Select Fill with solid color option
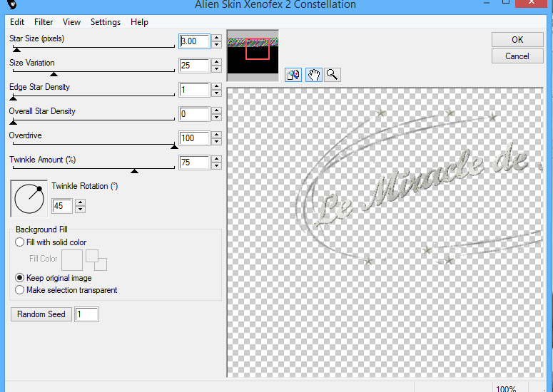Viewport: 553px width, 392px height. pos(20,242)
